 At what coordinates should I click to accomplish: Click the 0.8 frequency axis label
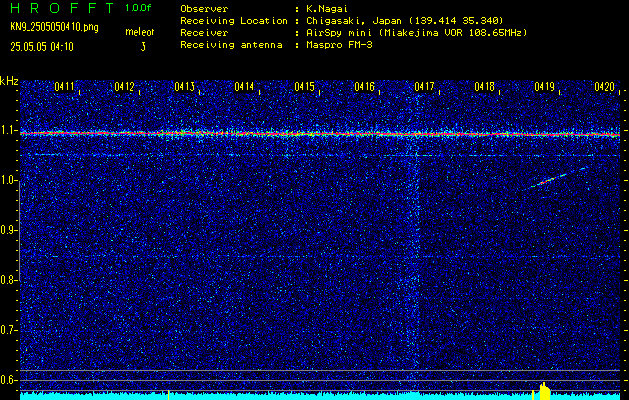pos(8,280)
